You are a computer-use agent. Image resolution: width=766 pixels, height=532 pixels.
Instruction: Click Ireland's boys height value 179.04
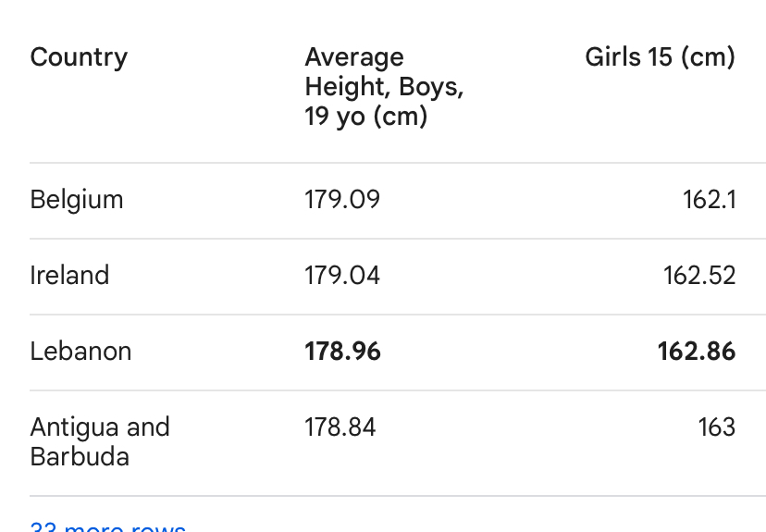342,275
